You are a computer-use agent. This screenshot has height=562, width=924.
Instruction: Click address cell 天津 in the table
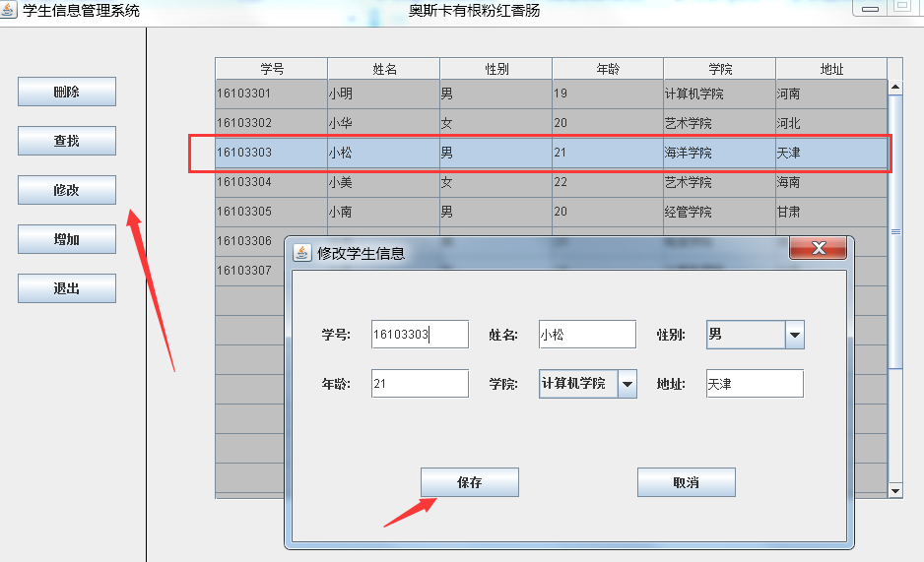coord(831,153)
